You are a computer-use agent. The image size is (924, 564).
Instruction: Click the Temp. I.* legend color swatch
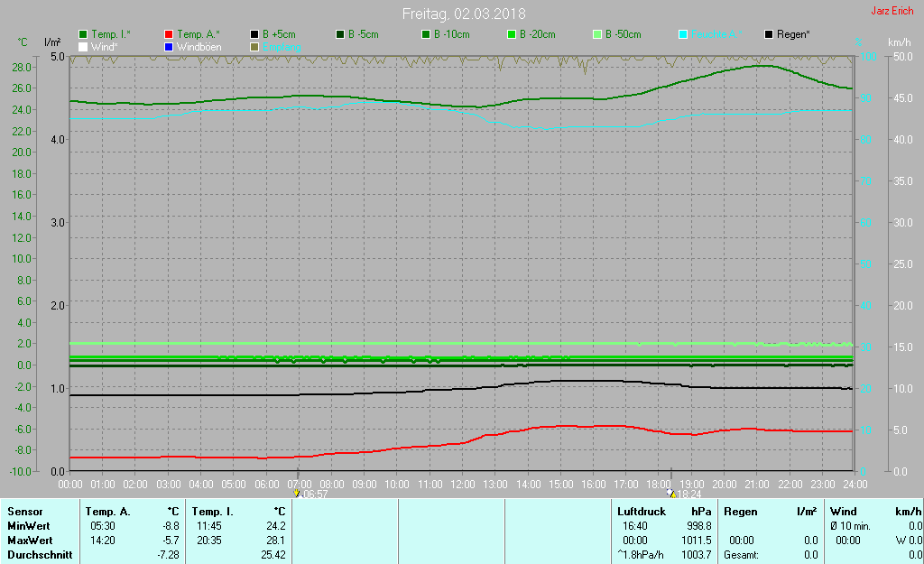coord(83,34)
